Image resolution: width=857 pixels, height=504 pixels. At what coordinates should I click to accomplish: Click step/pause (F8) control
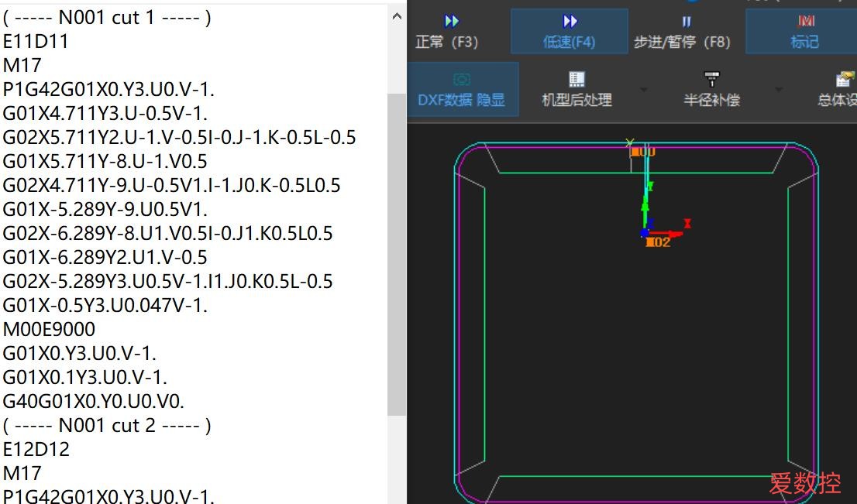(x=682, y=31)
